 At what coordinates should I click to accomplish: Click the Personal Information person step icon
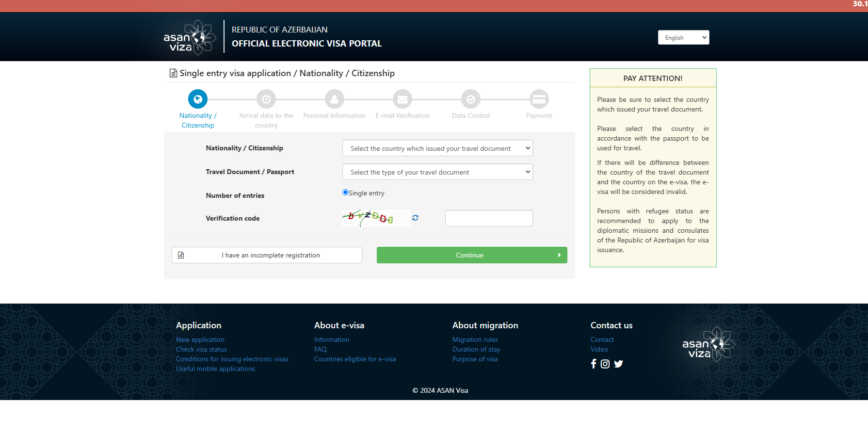pyautogui.click(x=334, y=99)
